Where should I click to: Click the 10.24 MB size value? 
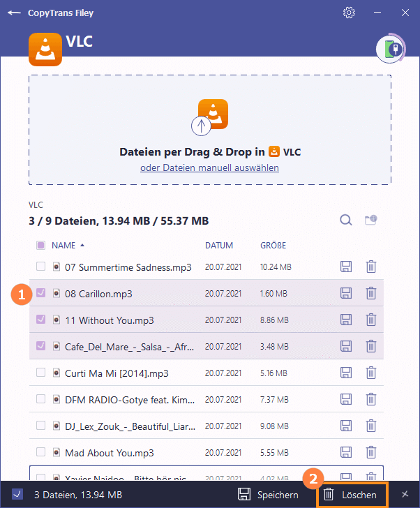coord(276,267)
